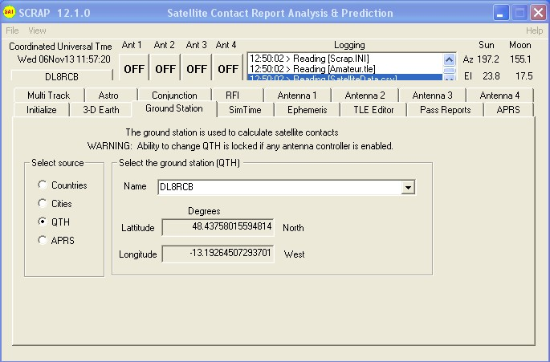This screenshot has height=362, width=550.
Task: Open the Antenna 1 tab
Action: [297, 95]
